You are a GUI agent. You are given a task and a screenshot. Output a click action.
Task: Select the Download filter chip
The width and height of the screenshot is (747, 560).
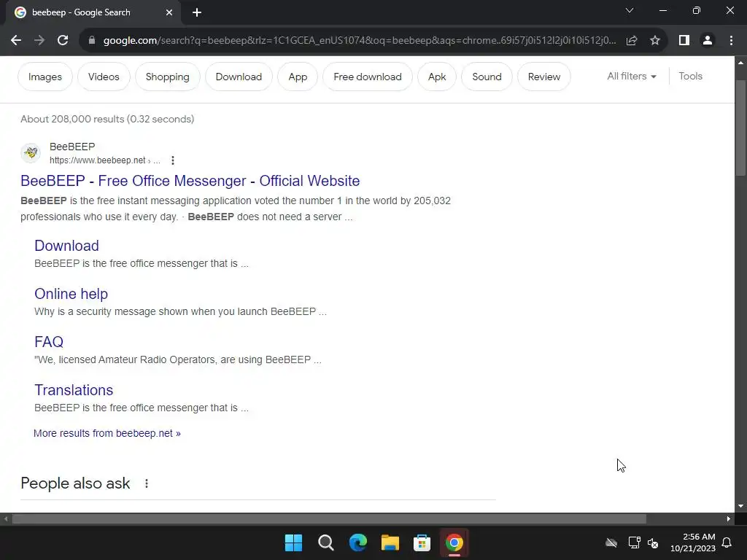point(239,77)
